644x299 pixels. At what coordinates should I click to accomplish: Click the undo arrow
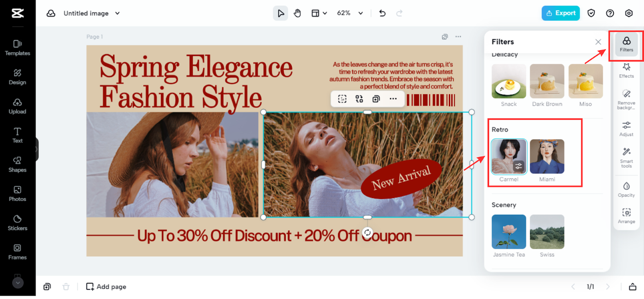(x=382, y=13)
